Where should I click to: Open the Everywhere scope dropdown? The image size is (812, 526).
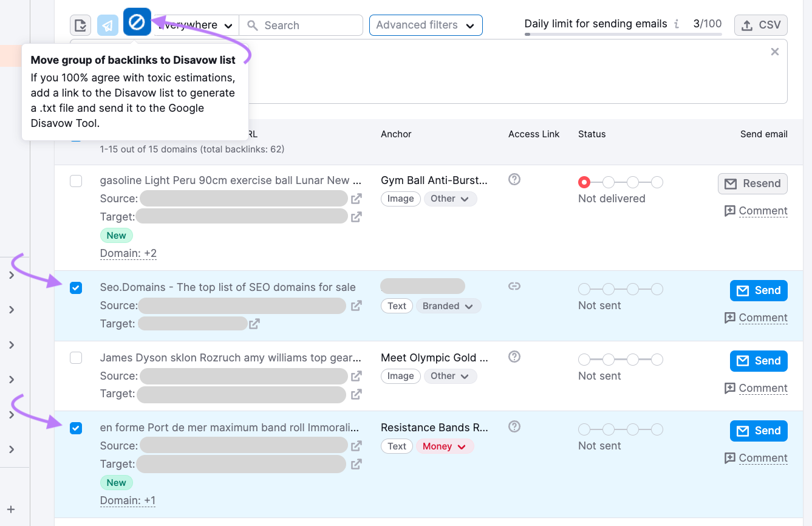(x=195, y=25)
